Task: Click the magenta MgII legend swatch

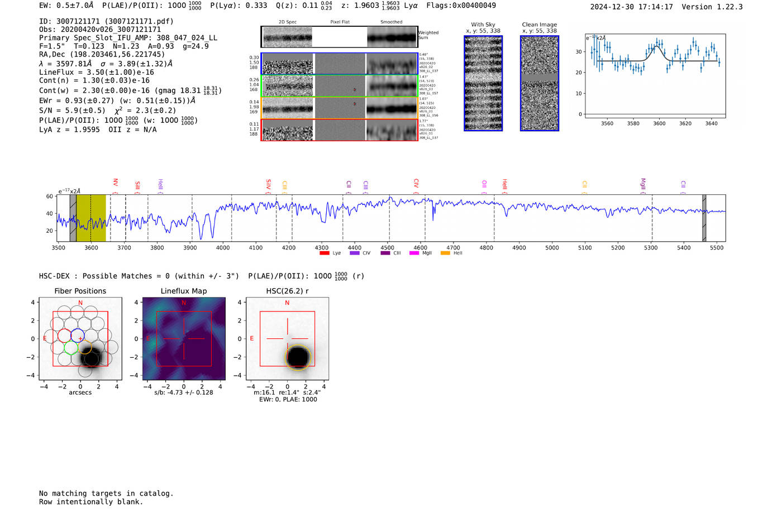Action: 414,253
